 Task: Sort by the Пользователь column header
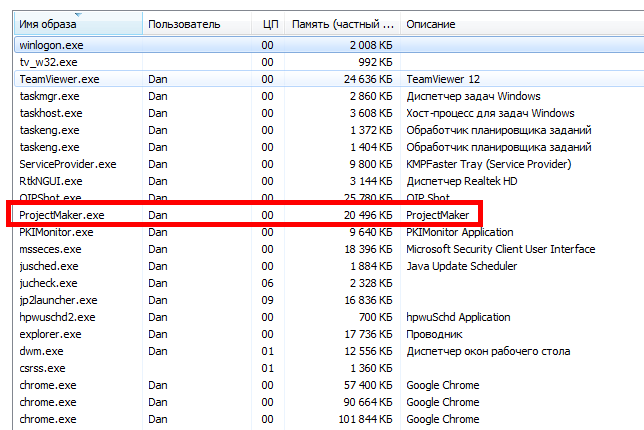(197, 24)
